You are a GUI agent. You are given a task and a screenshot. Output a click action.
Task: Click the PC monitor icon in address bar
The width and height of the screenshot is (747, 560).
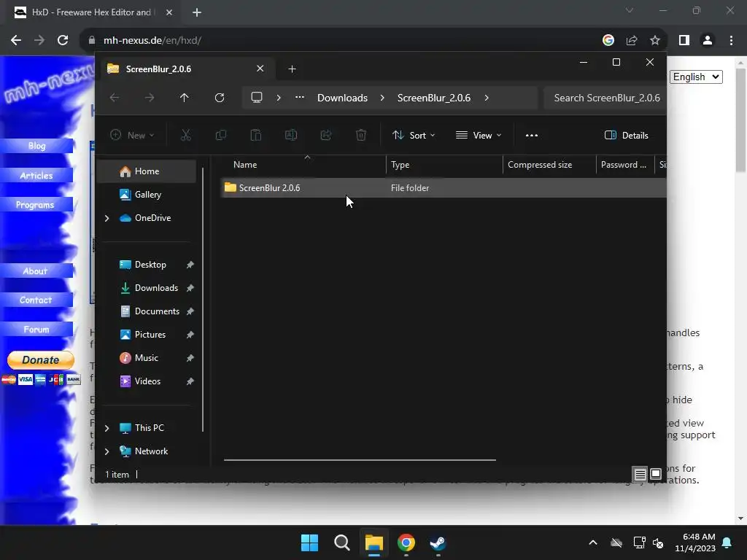click(257, 98)
